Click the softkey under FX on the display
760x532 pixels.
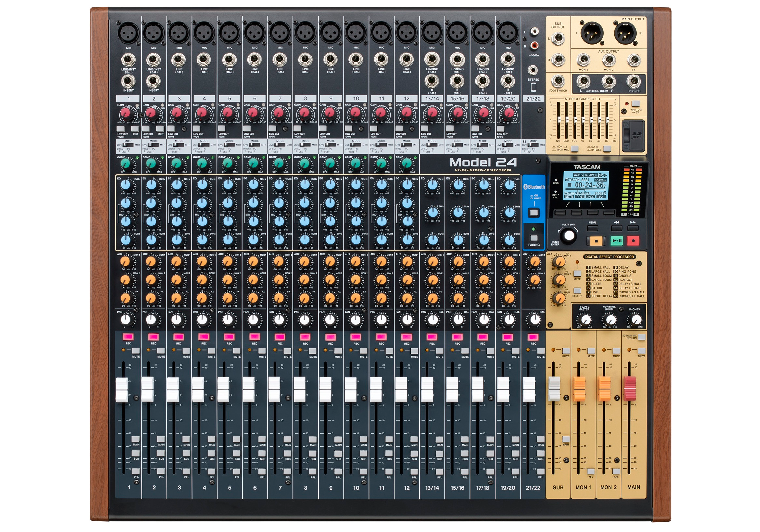(x=609, y=212)
